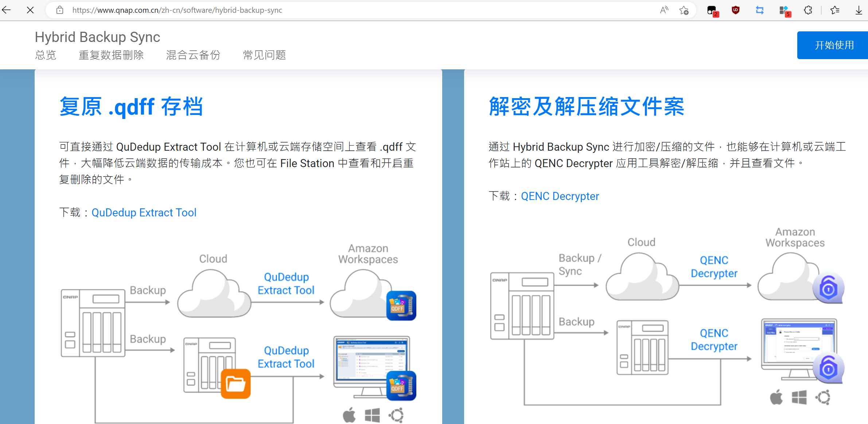
Task: Click the large QNAP NAS in left diagram
Action: point(93,323)
